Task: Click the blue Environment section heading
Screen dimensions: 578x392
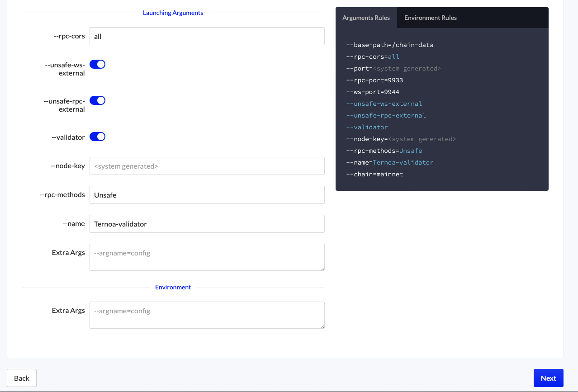Action: click(173, 287)
